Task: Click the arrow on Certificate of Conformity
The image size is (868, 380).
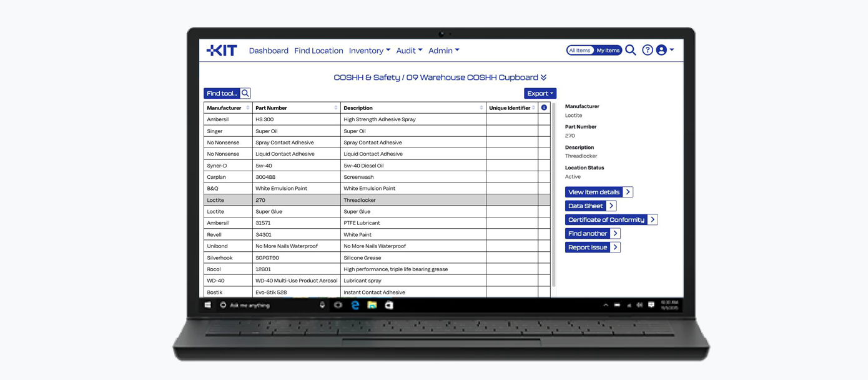Action: tap(653, 219)
